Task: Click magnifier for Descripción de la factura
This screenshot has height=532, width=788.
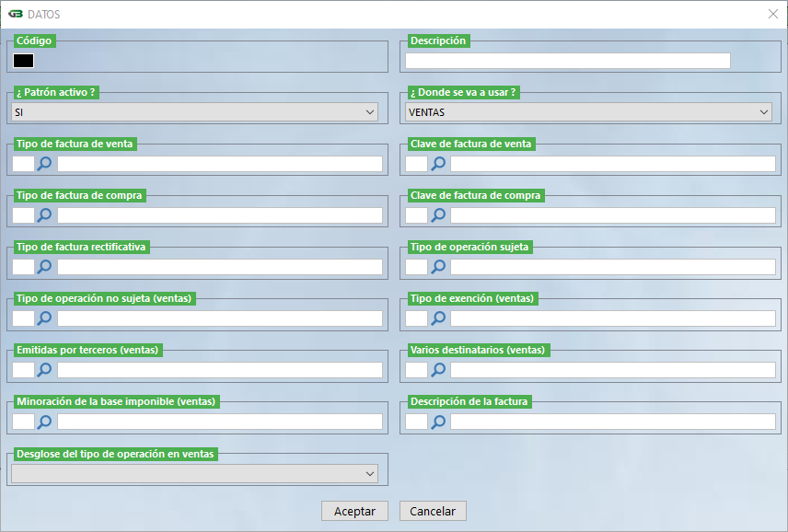Action: 438,422
